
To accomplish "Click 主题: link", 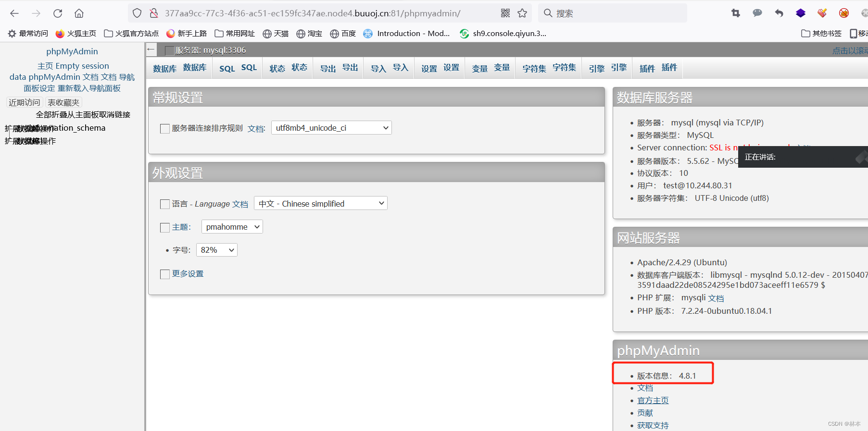I will click(x=182, y=227).
